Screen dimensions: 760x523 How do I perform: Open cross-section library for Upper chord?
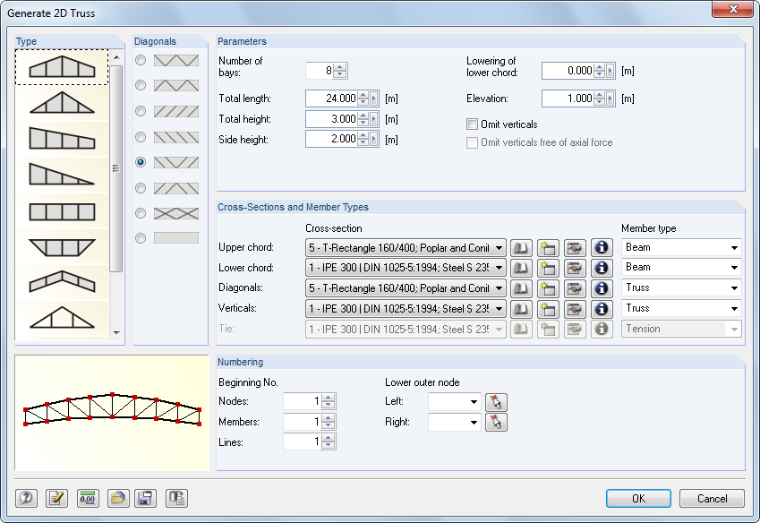click(x=521, y=248)
